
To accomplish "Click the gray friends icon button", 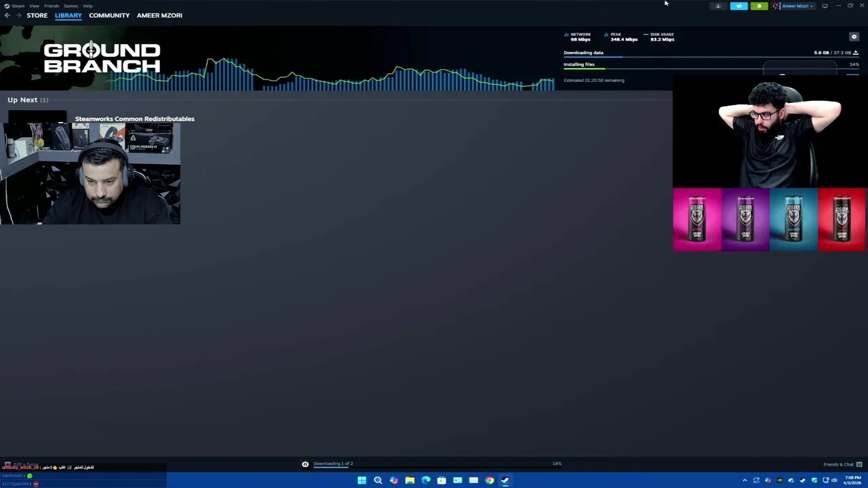I will (x=718, y=6).
